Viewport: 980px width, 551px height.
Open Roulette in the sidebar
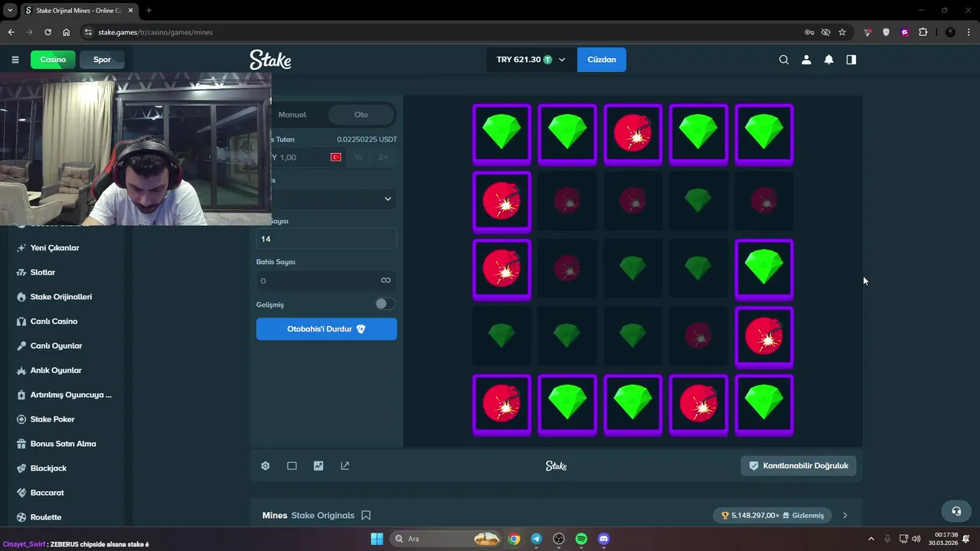pos(46,517)
